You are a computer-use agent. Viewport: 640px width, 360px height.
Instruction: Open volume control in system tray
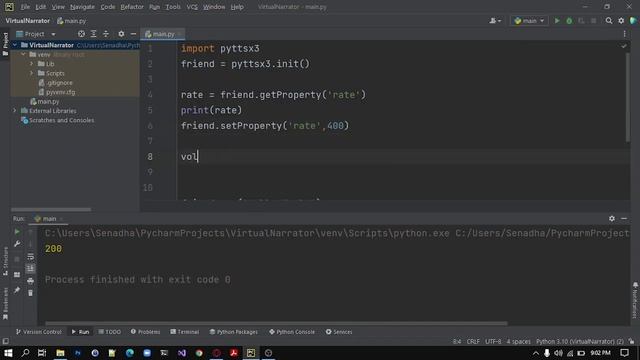pyautogui.click(x=558, y=353)
